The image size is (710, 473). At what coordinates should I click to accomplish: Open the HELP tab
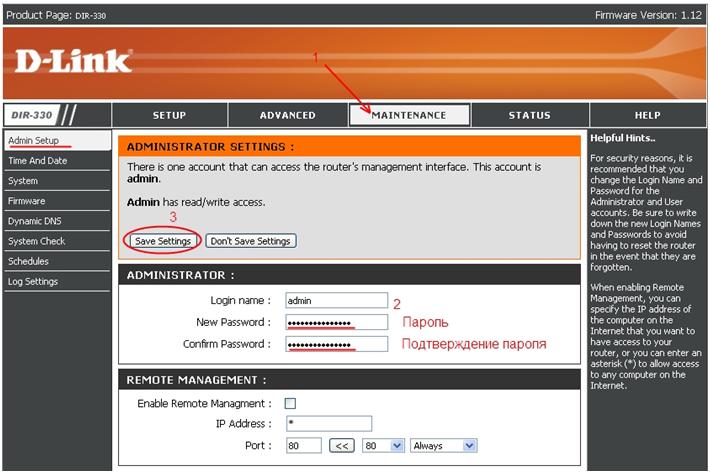pyautogui.click(x=647, y=115)
